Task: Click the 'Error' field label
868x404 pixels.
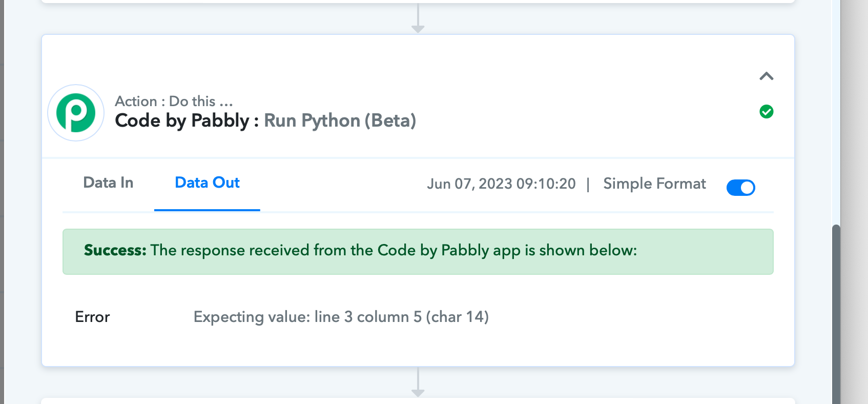Action: click(92, 317)
